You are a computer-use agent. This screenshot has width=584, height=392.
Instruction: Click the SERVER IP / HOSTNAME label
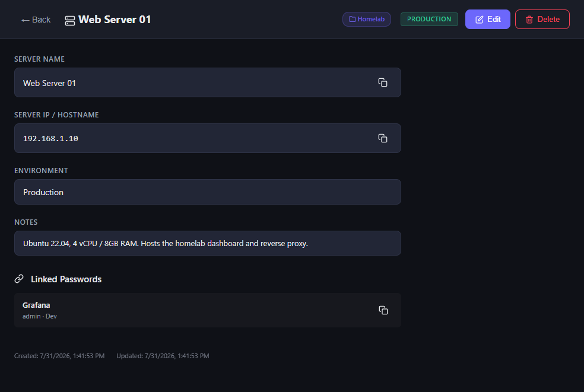click(56, 115)
